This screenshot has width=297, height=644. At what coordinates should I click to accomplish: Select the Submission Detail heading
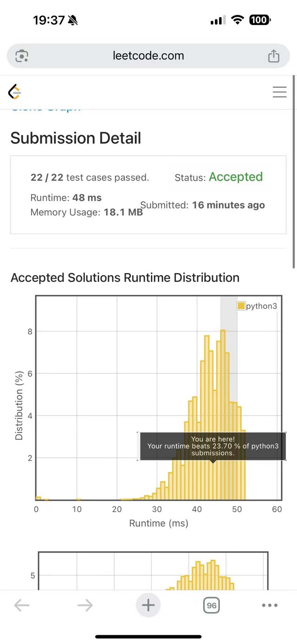76,138
